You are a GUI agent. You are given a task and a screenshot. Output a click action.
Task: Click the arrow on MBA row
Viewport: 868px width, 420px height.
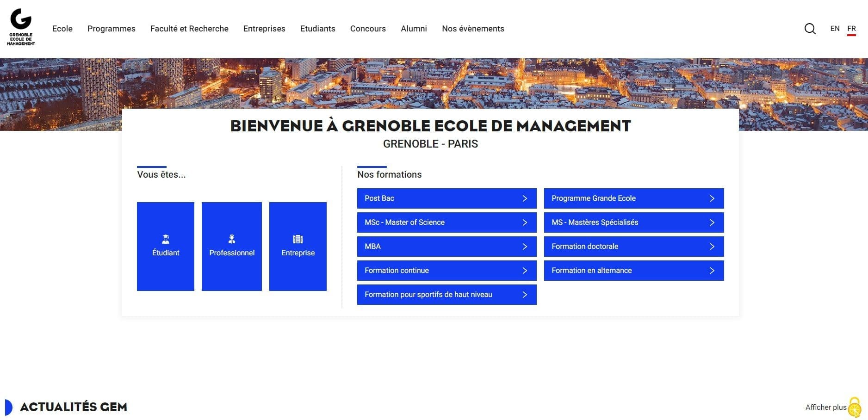pyautogui.click(x=525, y=247)
